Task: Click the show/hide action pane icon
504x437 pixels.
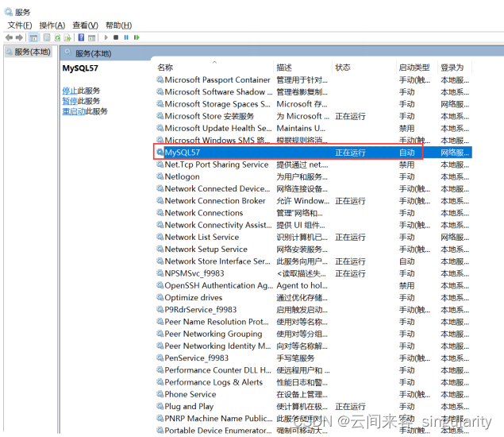Action: coord(92,37)
